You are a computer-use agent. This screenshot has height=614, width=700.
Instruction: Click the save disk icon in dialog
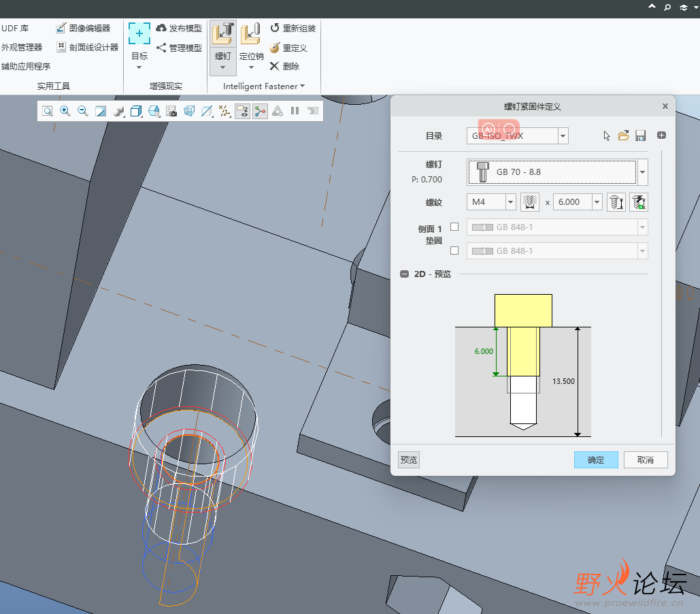pos(641,135)
